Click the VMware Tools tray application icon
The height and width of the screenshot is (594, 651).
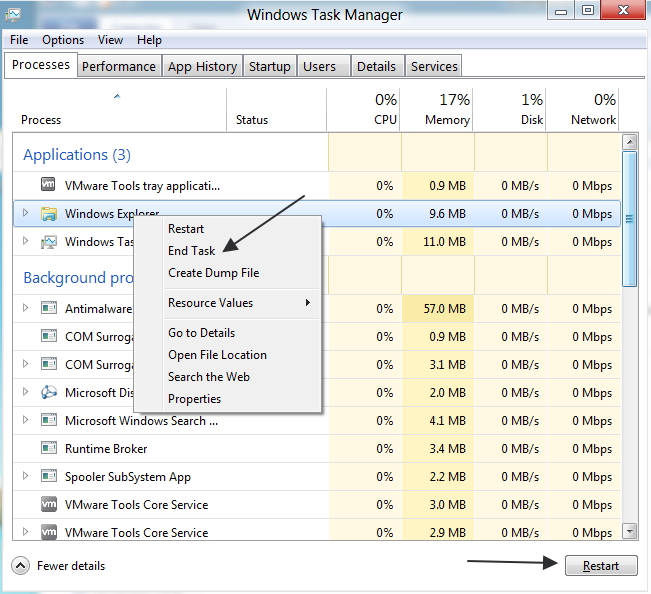coord(48,184)
